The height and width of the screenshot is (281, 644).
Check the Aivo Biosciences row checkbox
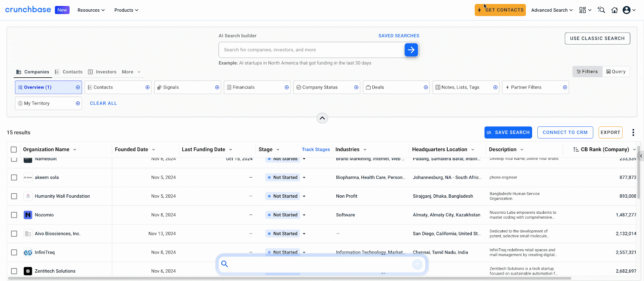(x=14, y=233)
